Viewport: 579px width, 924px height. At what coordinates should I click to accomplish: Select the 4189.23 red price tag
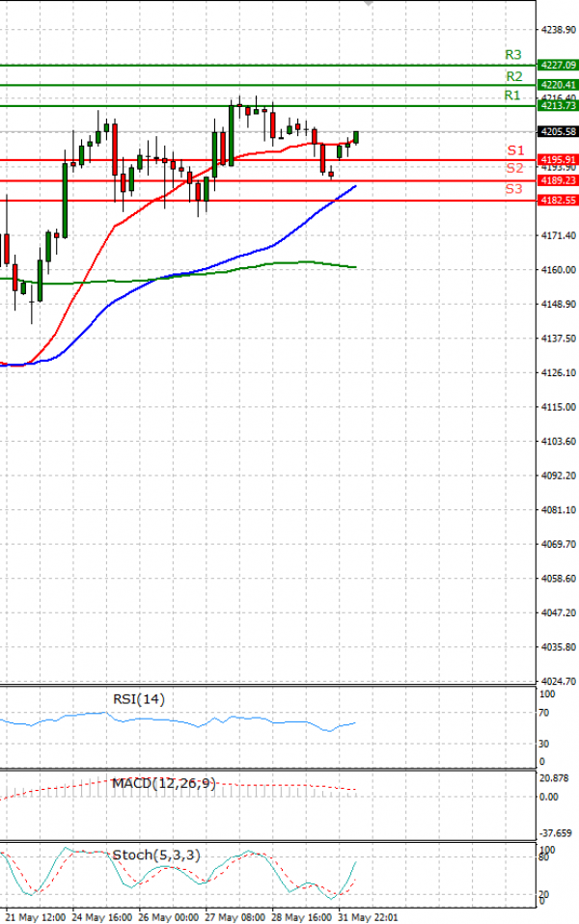pos(558,180)
